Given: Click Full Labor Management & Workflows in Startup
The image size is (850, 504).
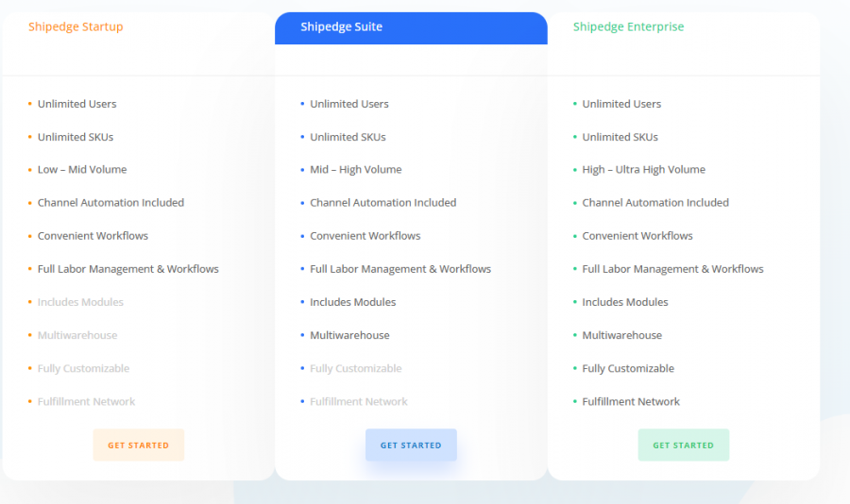Looking at the screenshot, I should 127,269.
